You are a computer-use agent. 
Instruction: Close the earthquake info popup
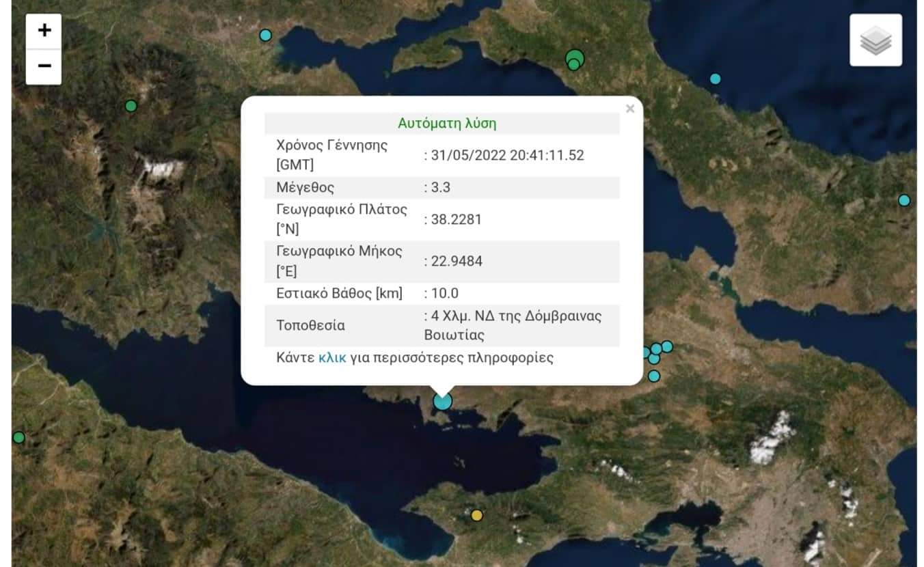(629, 109)
